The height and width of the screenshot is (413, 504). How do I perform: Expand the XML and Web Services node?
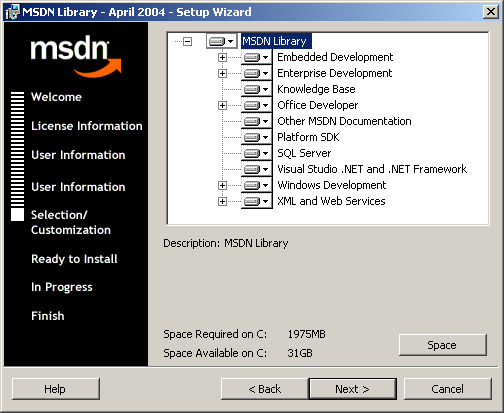pos(222,201)
